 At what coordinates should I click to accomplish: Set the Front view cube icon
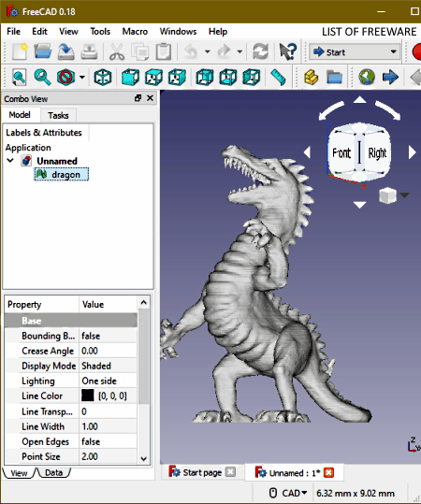pyautogui.click(x=130, y=78)
